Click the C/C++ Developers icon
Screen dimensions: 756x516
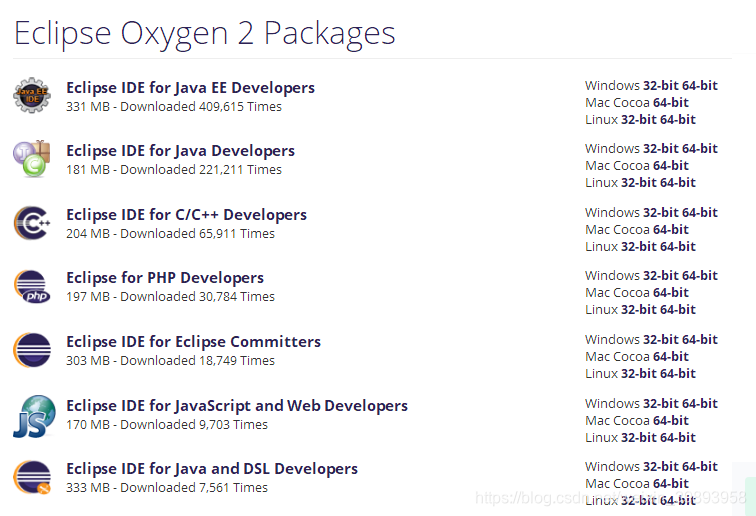tap(32, 222)
